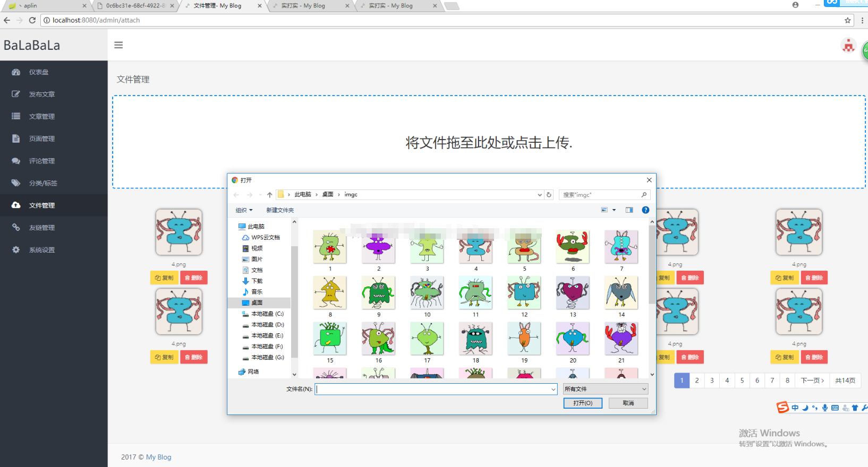The width and height of the screenshot is (868, 467).
Task: Click 下一页 next page link
Action: point(812,380)
